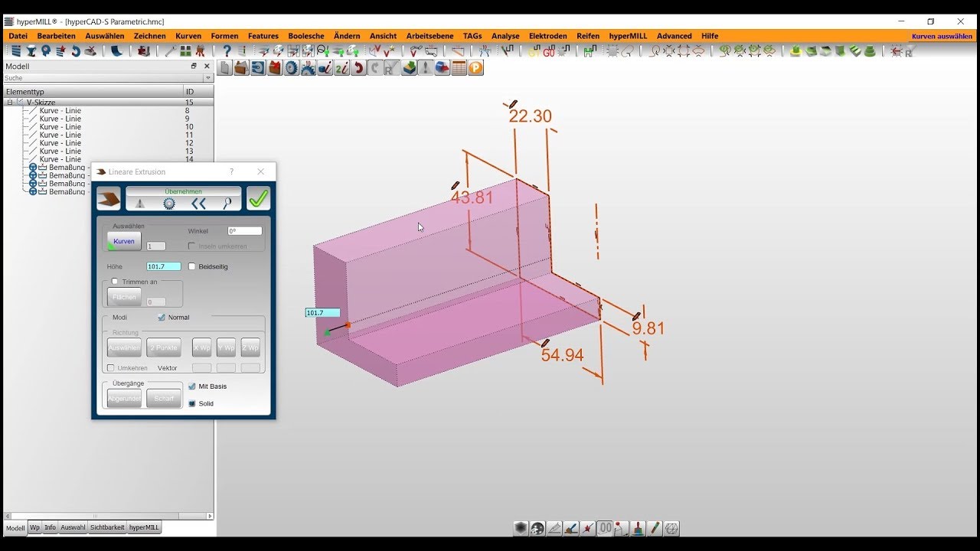980x551 pixels.
Task: Click the red undo arrow in second toolbar
Action: (358, 68)
